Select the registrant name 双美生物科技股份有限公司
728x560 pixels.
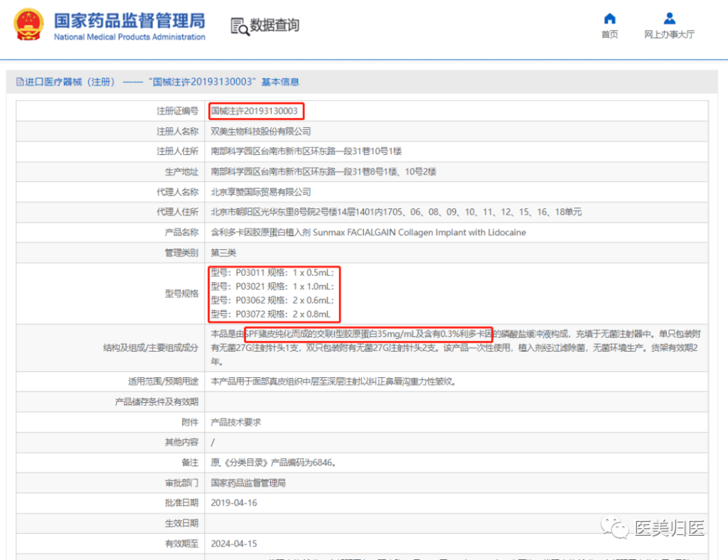[x=260, y=131]
